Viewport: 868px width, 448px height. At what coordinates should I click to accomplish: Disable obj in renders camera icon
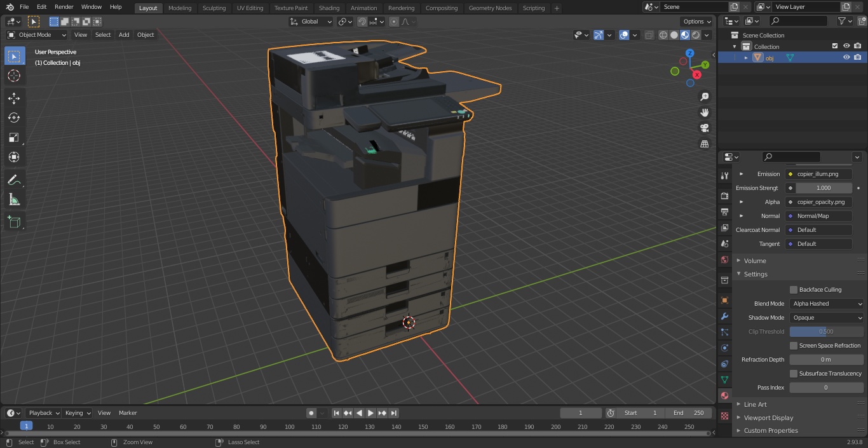858,57
